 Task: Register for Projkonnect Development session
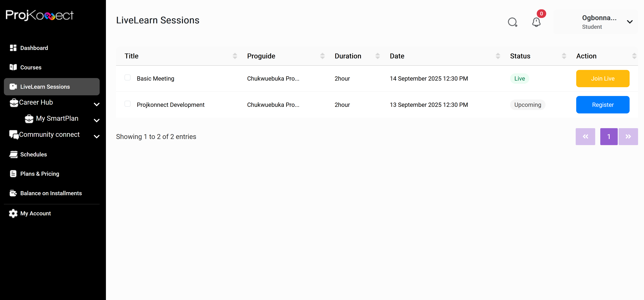(602, 105)
